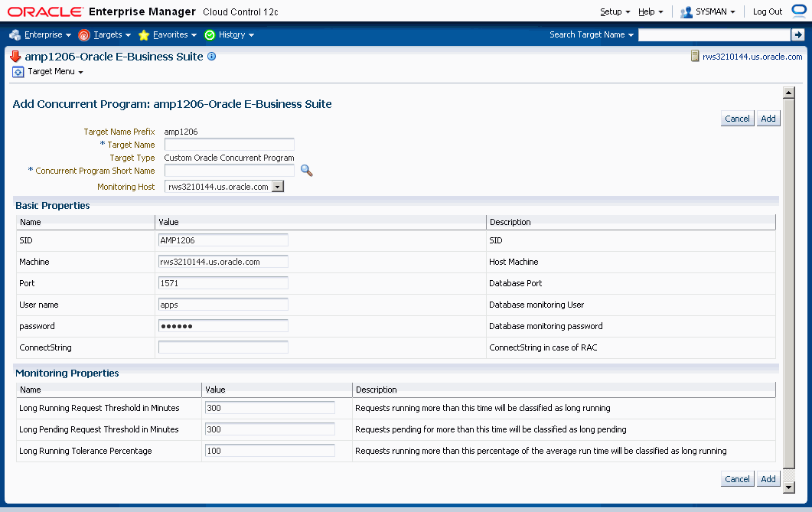Click the password value field
Image resolution: width=812 pixels, height=512 pixels.
(223, 325)
